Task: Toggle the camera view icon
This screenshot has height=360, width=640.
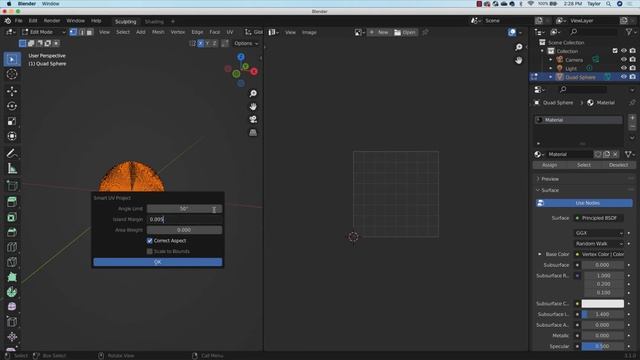Action: point(253,120)
